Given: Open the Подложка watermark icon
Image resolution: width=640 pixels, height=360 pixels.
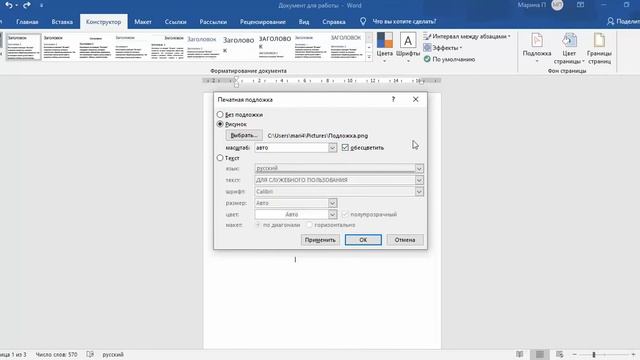Looking at the screenshot, I should click(537, 41).
